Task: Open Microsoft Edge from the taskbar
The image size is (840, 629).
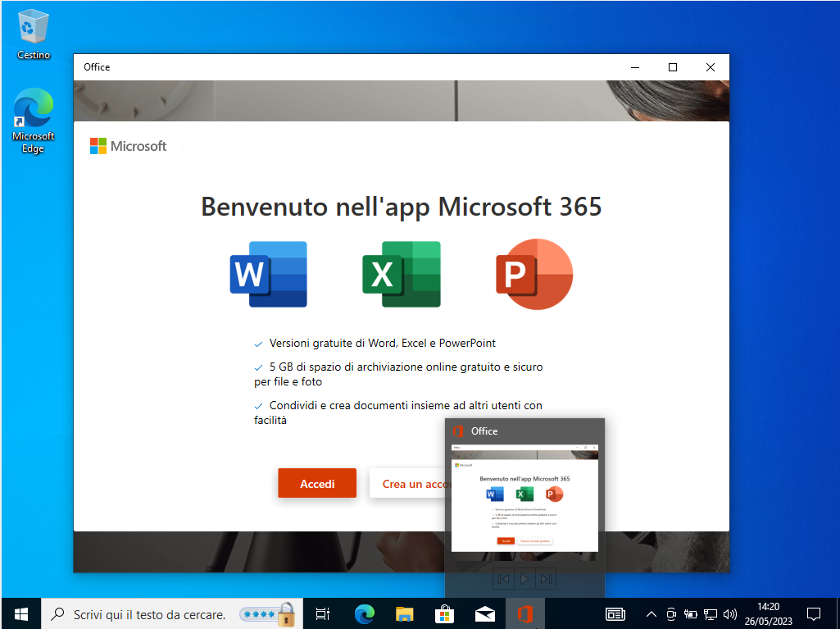Action: 365,613
